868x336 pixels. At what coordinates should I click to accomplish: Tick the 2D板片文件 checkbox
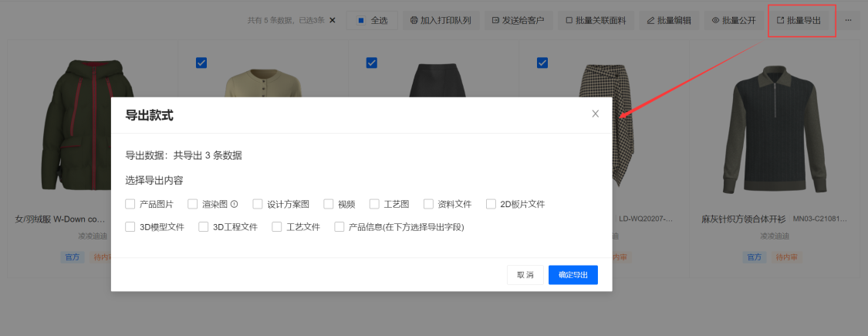coord(491,205)
